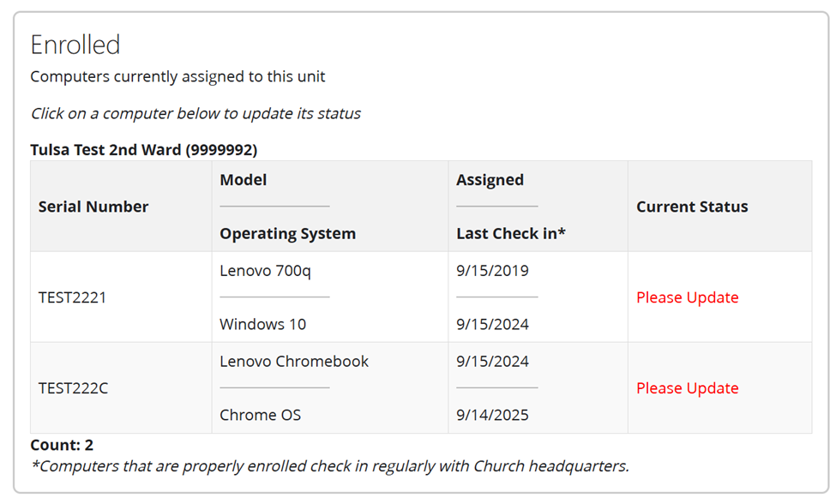The width and height of the screenshot is (836, 504).
Task: Click the Operating System header label
Action: [287, 233]
